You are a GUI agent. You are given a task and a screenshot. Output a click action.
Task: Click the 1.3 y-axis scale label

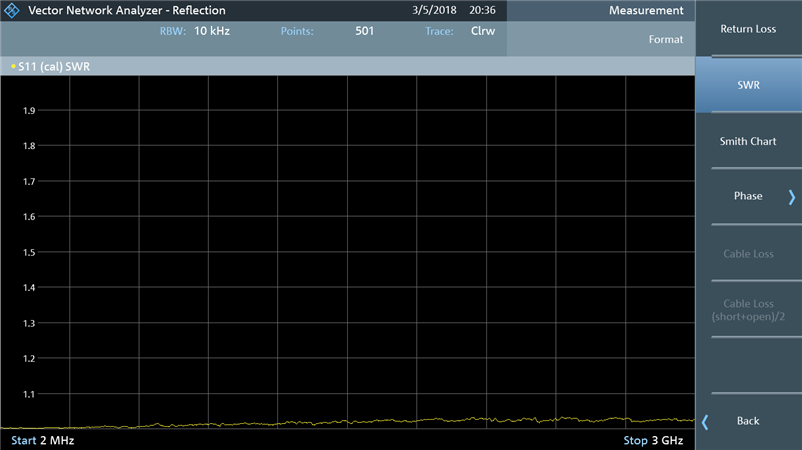[x=29, y=323]
